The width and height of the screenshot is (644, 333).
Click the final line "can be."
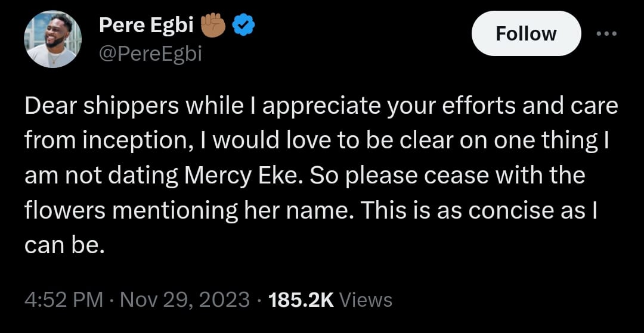64,245
